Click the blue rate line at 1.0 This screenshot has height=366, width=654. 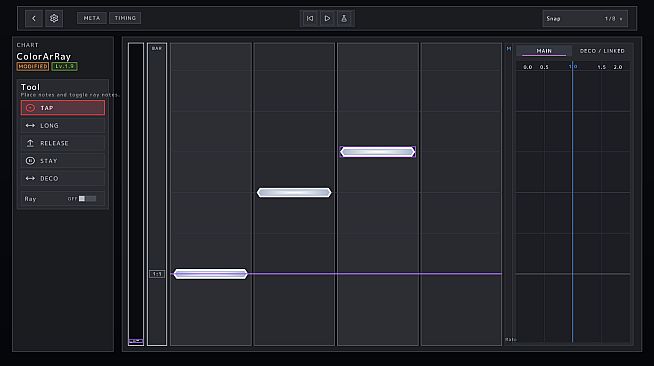pos(573,202)
